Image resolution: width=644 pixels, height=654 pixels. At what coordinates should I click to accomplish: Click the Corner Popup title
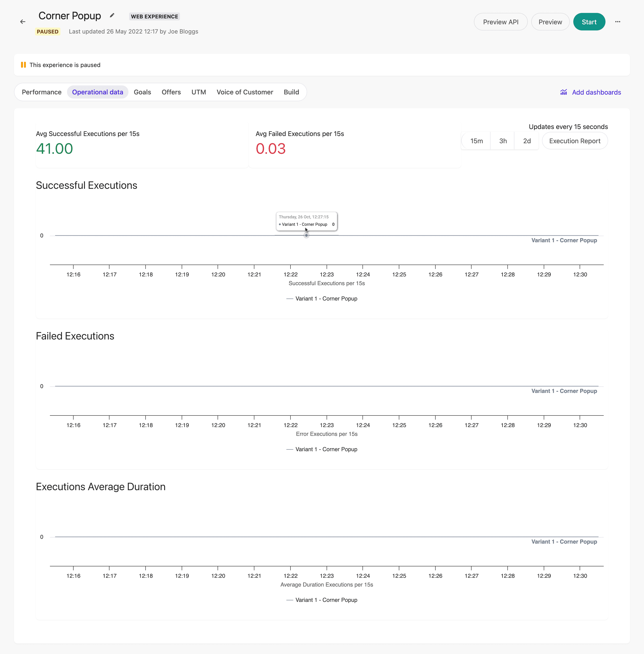pyautogui.click(x=70, y=16)
